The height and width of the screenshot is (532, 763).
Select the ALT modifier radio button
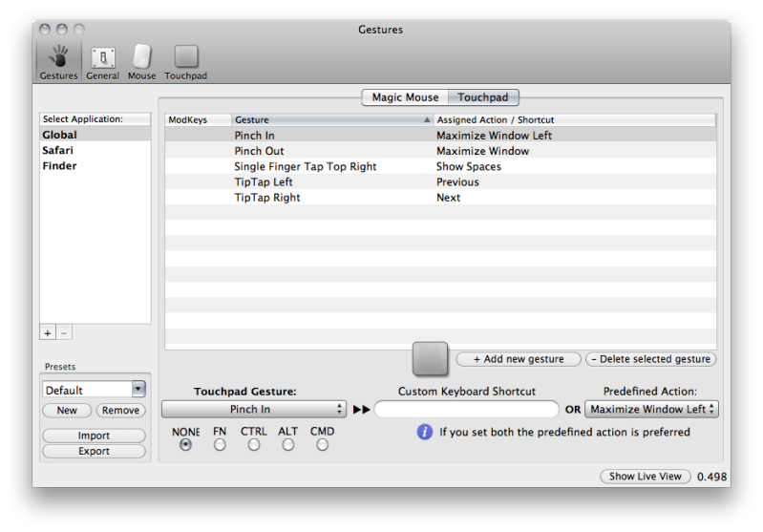(288, 445)
